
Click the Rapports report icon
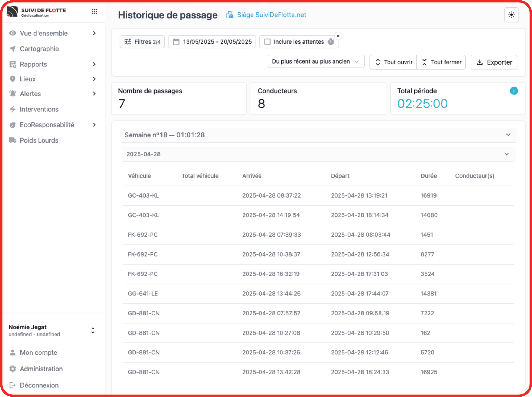pyautogui.click(x=13, y=64)
